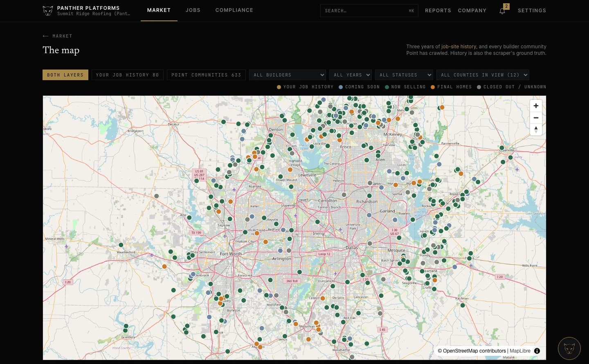Screen dimensions: 589x364
Task: Switch to the Market tab
Action: pos(159,10)
